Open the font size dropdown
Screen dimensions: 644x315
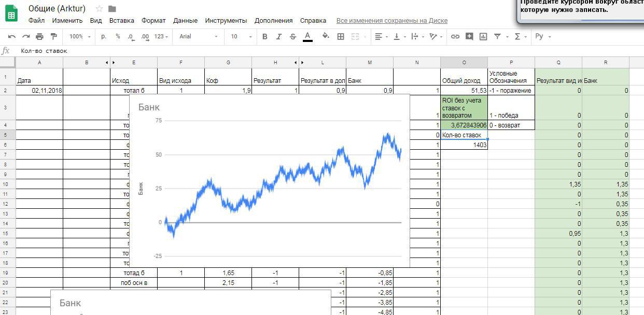tap(241, 37)
